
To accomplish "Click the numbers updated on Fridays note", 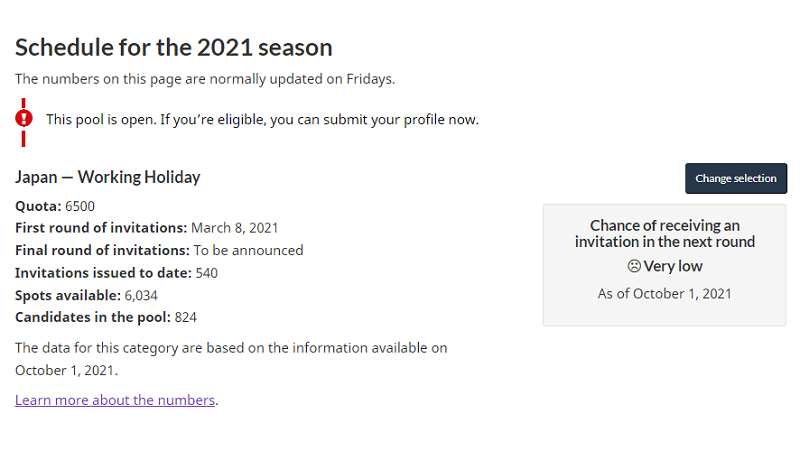I will point(205,79).
